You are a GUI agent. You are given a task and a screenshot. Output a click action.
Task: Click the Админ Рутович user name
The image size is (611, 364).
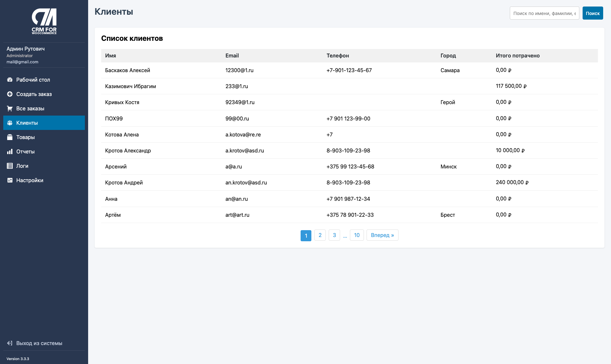coord(25,49)
